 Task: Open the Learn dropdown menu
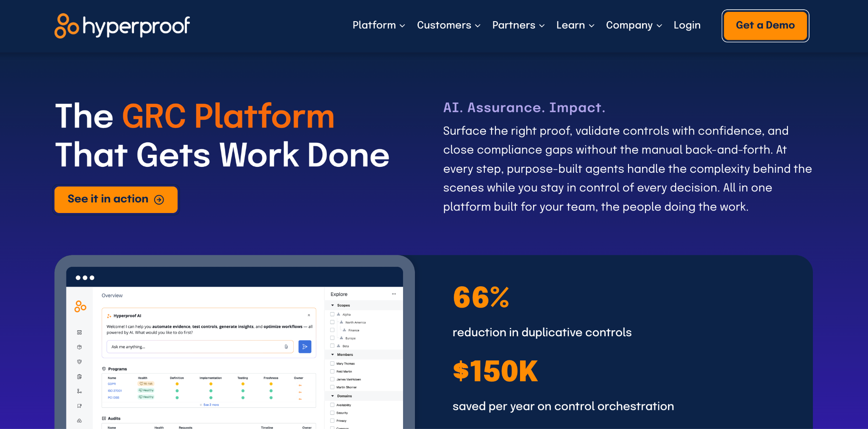pyautogui.click(x=575, y=25)
